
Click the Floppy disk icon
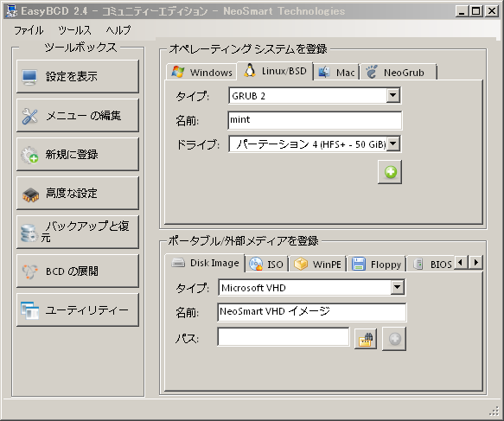(x=359, y=264)
